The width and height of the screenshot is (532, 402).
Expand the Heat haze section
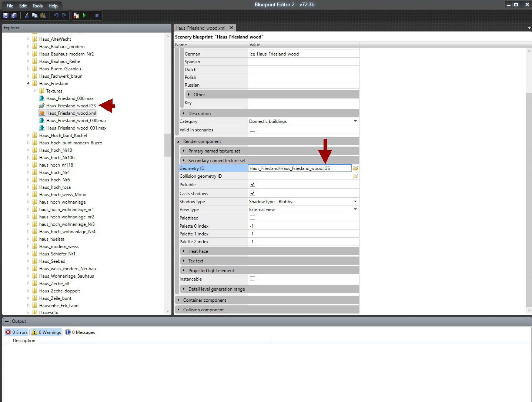[184, 251]
